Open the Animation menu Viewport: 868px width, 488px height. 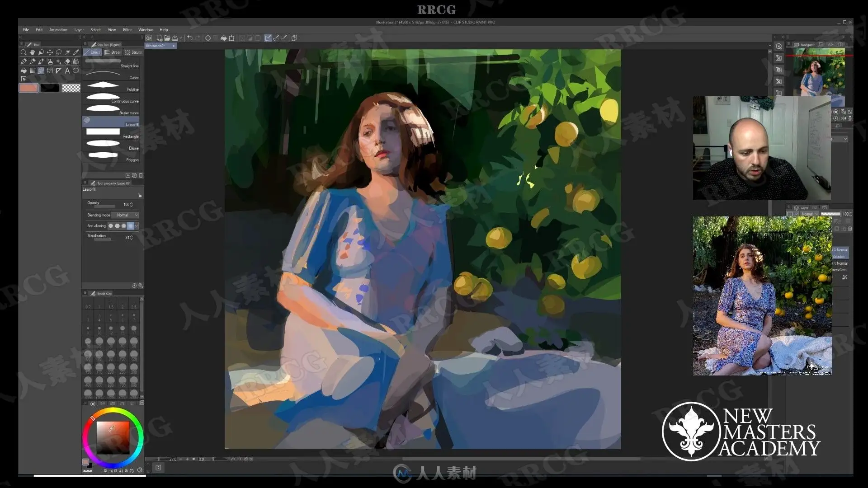58,30
